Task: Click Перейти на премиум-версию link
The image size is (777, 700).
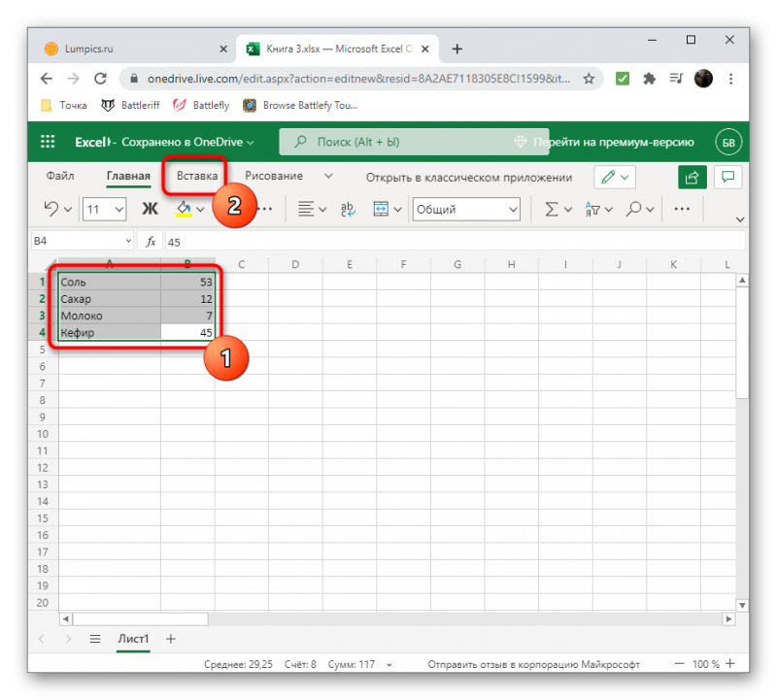Action: [x=614, y=142]
